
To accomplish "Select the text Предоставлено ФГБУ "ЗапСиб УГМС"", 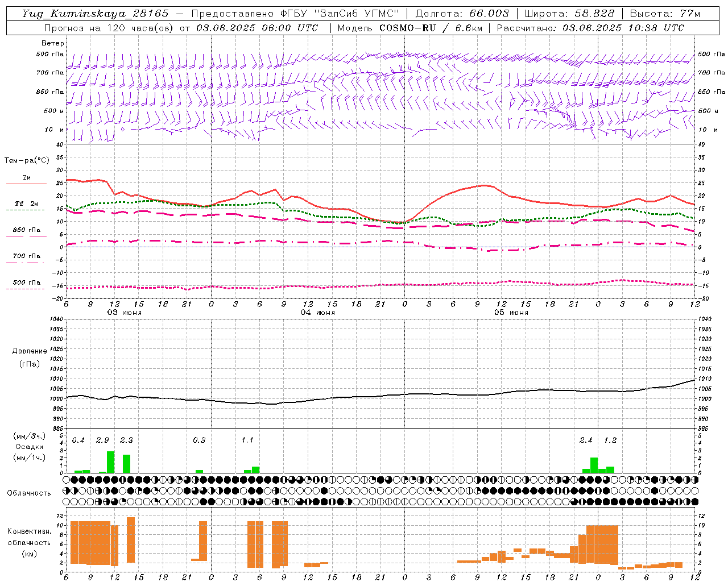I will (295, 14).
